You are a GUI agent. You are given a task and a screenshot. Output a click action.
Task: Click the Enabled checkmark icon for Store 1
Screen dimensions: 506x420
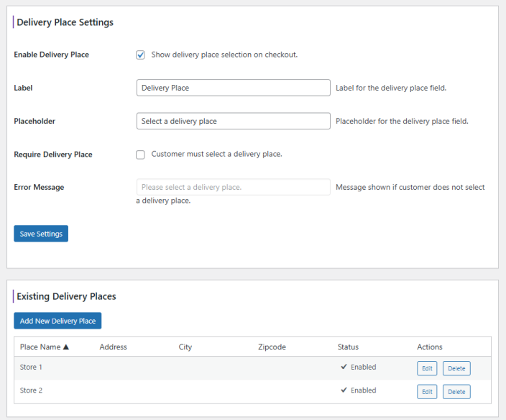click(x=344, y=367)
